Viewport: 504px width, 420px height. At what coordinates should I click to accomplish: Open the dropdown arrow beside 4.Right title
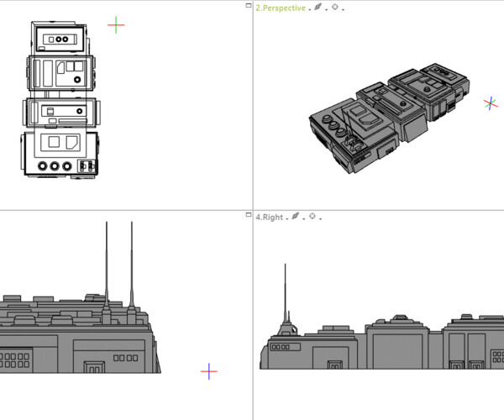click(287, 219)
